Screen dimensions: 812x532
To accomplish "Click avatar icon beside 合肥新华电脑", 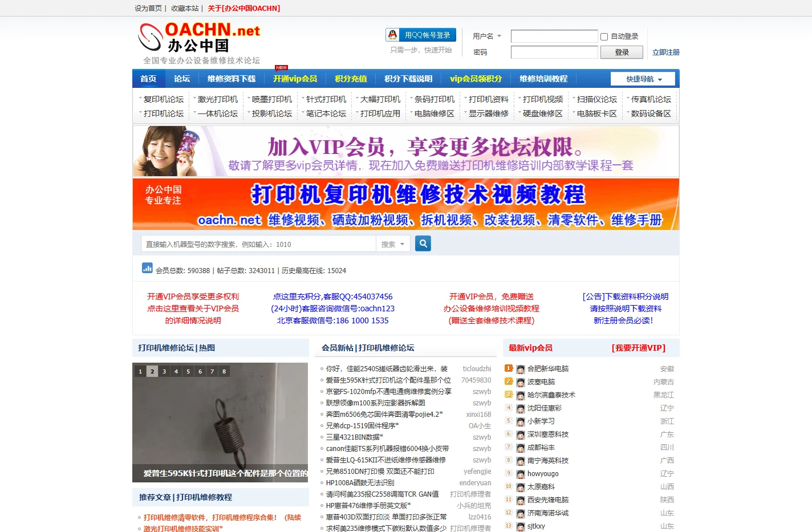I will (x=520, y=369).
